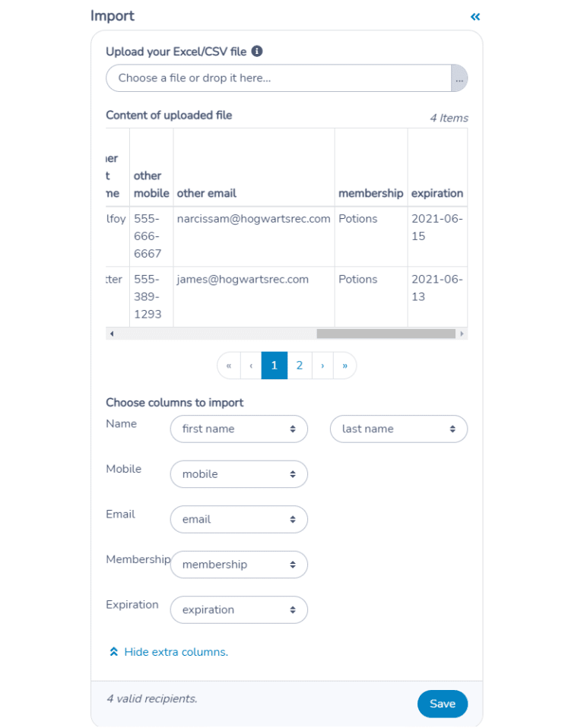Collapse the Import panel with double chevron
The height and width of the screenshot is (728, 584).
coord(474,17)
